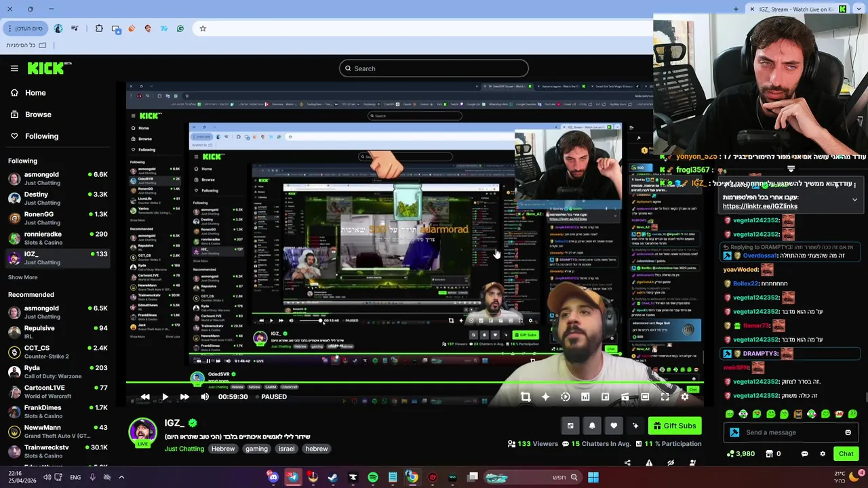
Task: Close the IGZ_ Stream browser tab
Action: [752, 9]
